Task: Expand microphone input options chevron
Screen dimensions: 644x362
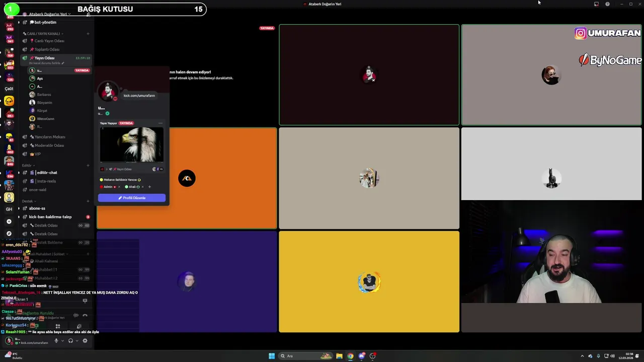Action: click(62, 341)
